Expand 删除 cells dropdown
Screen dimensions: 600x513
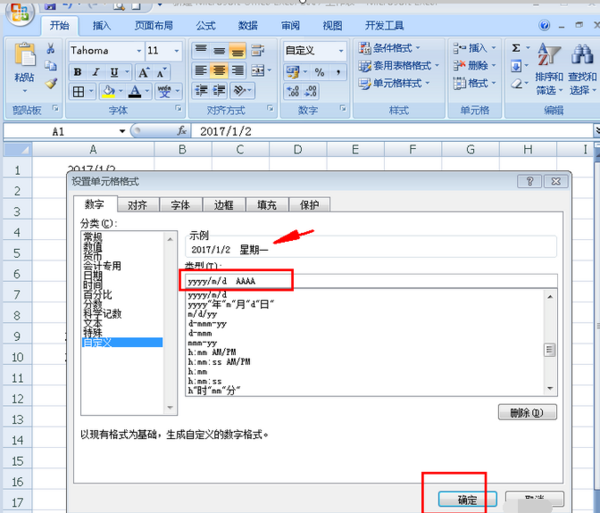tap(494, 65)
